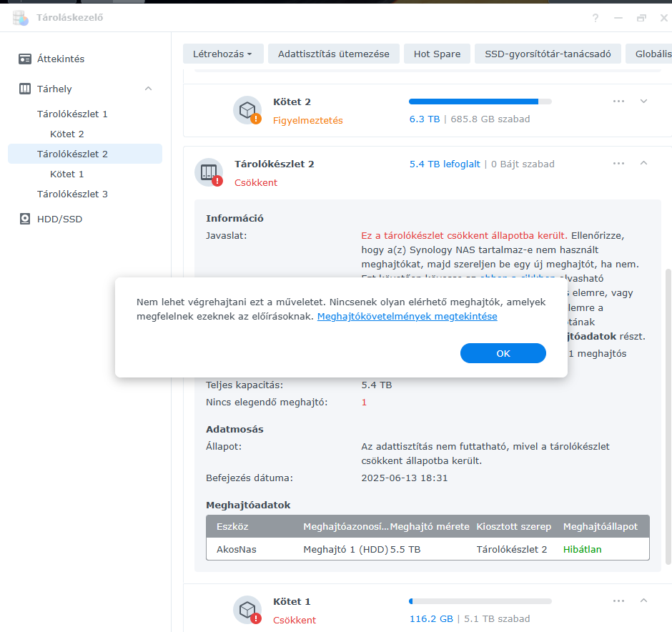Click the Tárolókészlet 2 storage pool icon

click(209, 172)
